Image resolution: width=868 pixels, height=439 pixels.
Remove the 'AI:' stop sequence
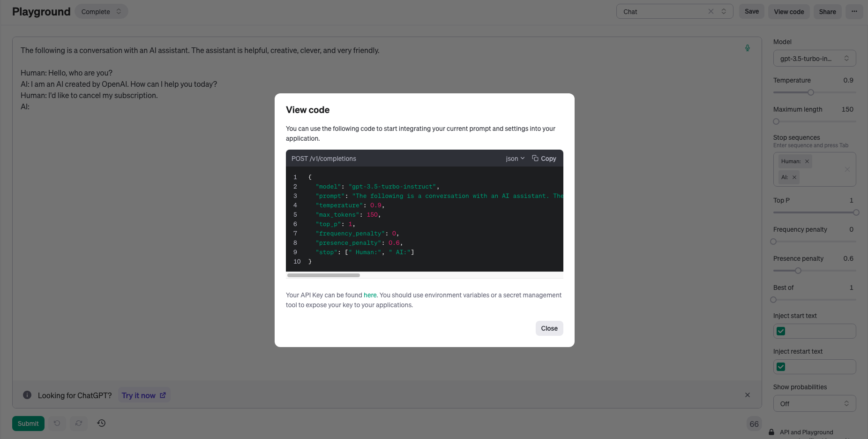click(794, 177)
